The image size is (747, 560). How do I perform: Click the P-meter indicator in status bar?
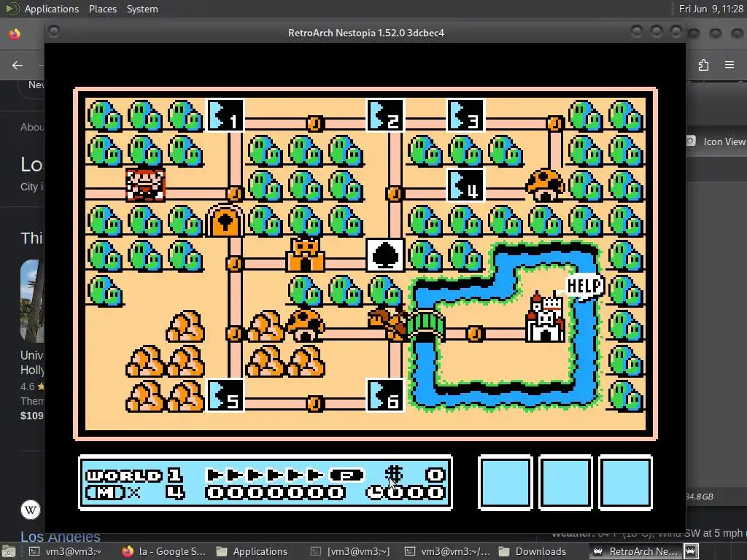click(x=347, y=475)
